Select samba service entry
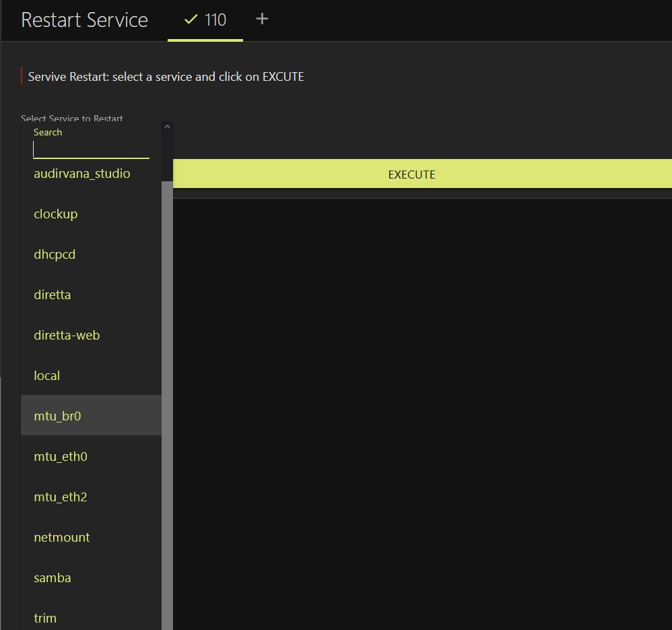Image resolution: width=672 pixels, height=630 pixels. pos(91,576)
